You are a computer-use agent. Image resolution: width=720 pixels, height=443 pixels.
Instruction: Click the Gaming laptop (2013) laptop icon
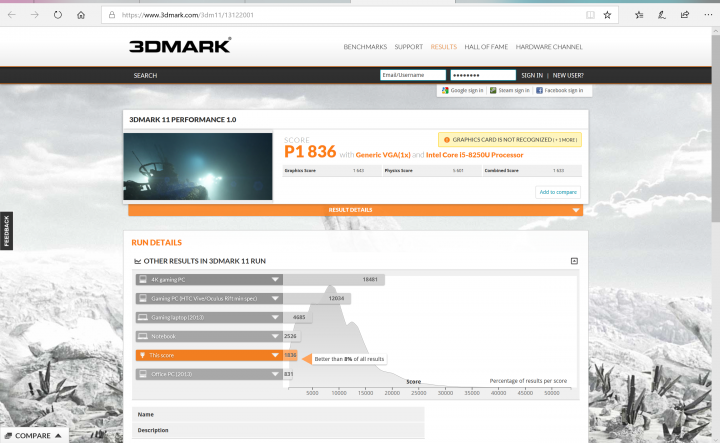pyautogui.click(x=143, y=317)
